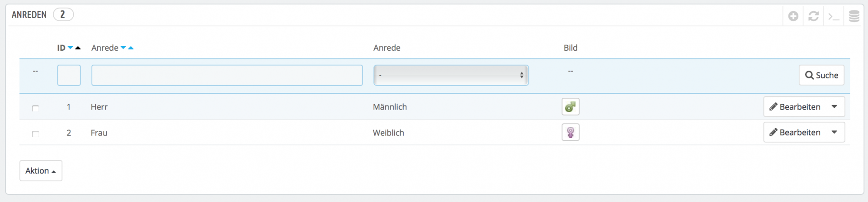Screen dimensions: 868x202
Task: Show the SQL query terminal icon
Action: point(834,17)
